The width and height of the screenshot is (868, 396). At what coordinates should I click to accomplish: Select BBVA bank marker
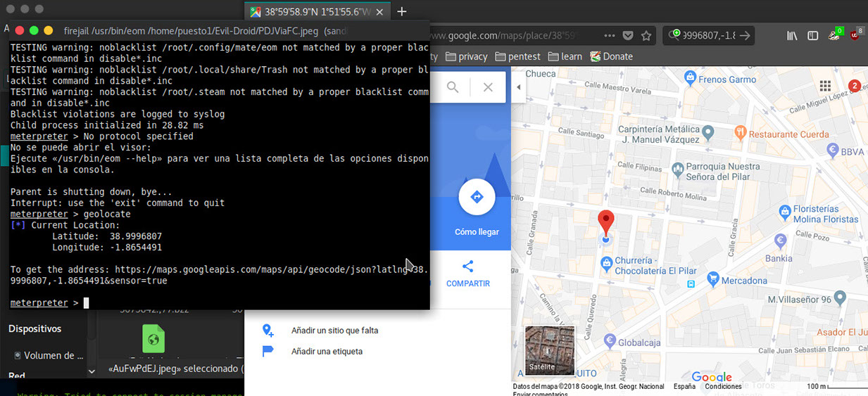tap(832, 149)
